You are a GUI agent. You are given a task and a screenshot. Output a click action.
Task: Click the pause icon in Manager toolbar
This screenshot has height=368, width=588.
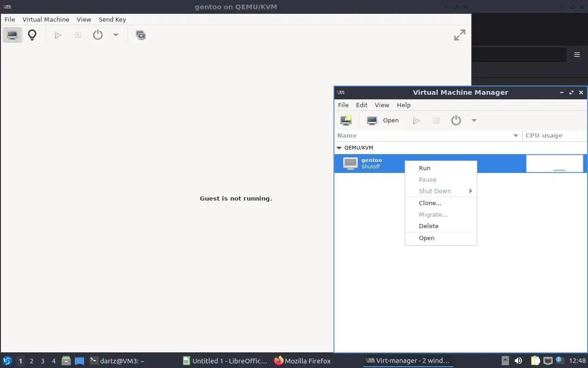(x=436, y=121)
